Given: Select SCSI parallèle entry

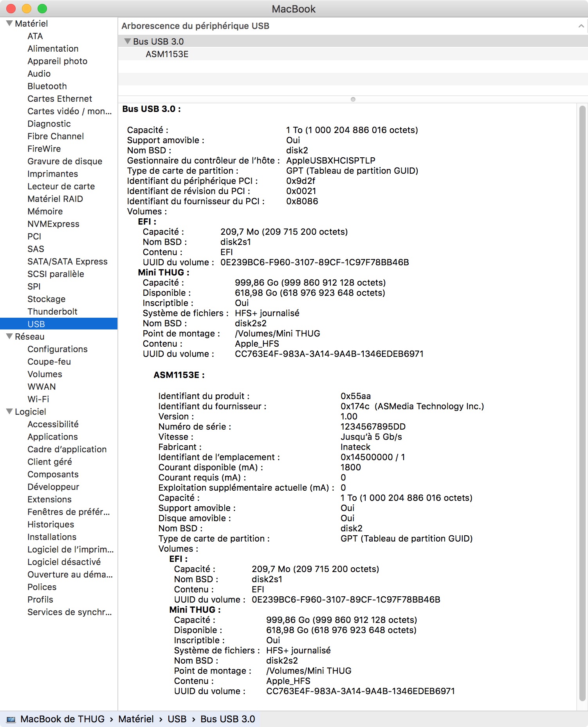Looking at the screenshot, I should 56,274.
